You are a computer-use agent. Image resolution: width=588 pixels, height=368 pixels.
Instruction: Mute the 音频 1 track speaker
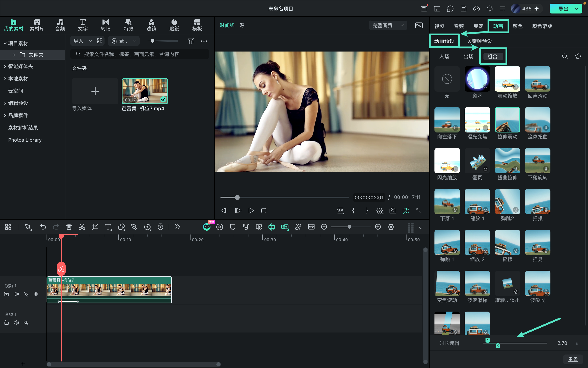pyautogui.click(x=16, y=323)
